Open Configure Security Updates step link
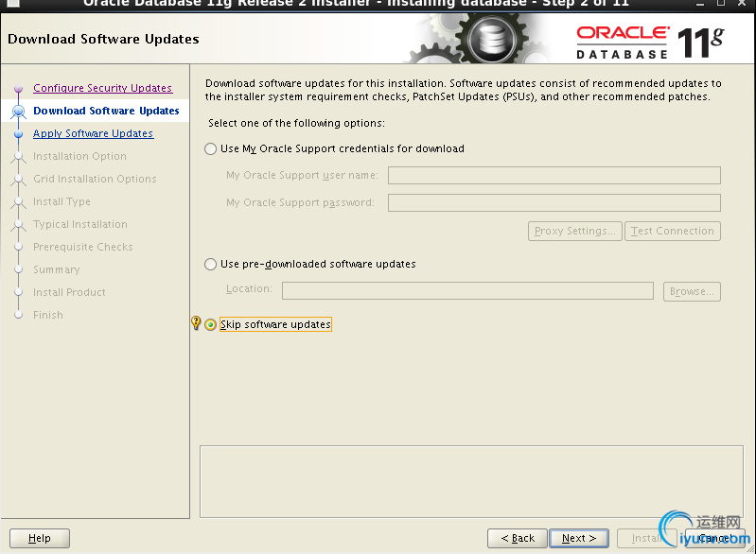 click(x=103, y=88)
